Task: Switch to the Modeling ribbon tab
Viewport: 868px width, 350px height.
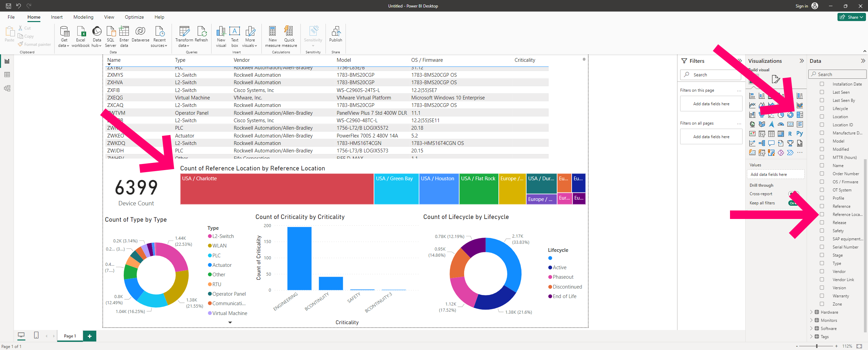Action: pyautogui.click(x=83, y=17)
